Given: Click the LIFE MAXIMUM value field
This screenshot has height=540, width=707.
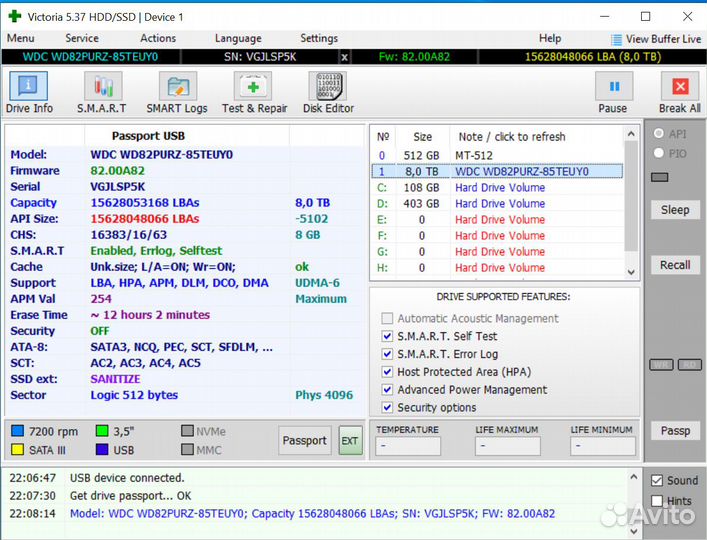Looking at the screenshot, I should (507, 446).
